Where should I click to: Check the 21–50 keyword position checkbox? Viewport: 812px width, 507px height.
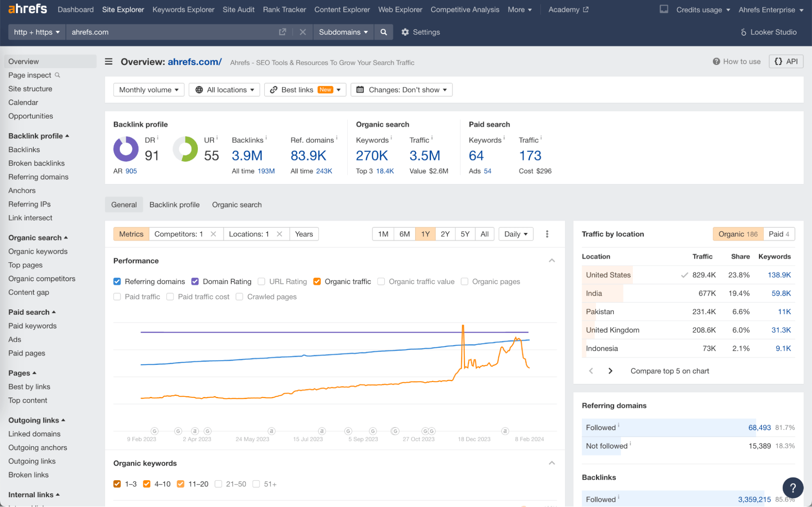[219, 484]
